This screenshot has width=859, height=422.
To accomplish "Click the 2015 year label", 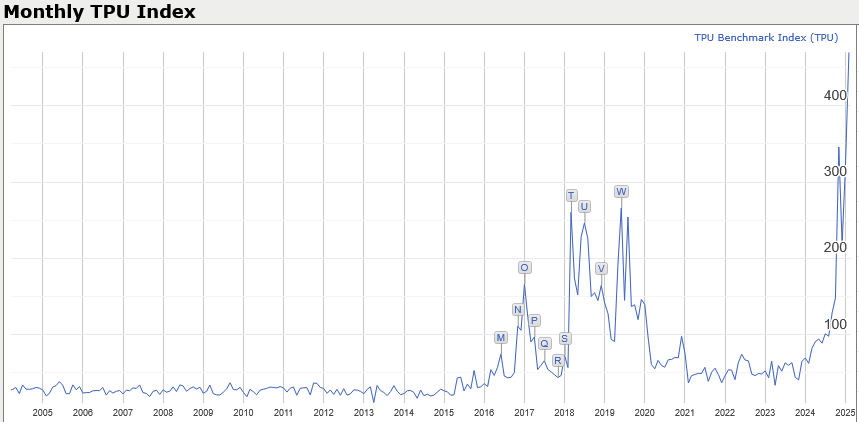I will point(444,412).
